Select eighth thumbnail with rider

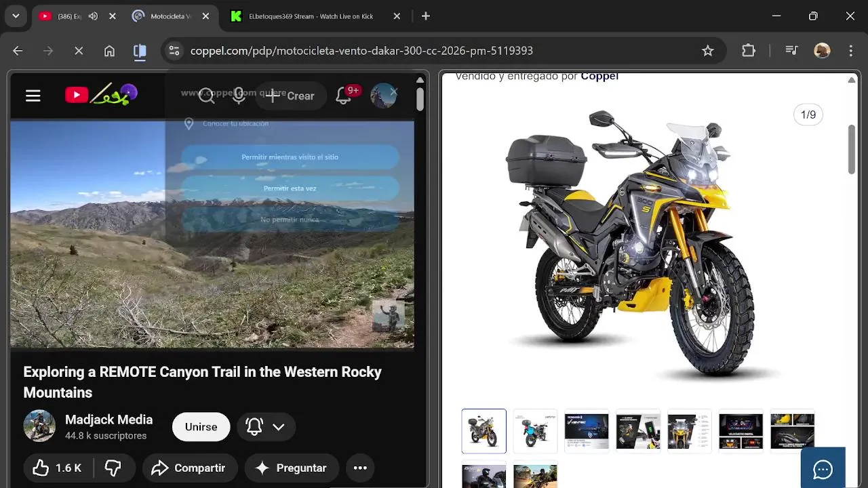[x=484, y=474]
